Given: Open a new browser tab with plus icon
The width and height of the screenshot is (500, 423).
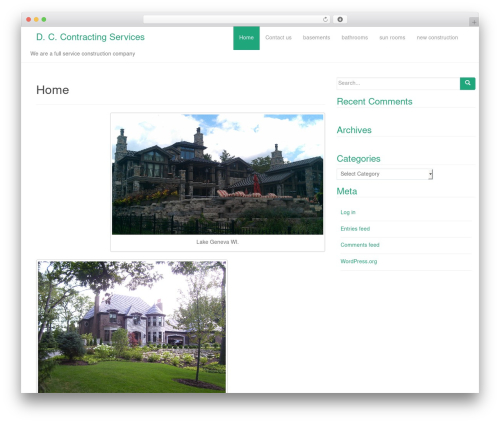Looking at the screenshot, I should (x=474, y=22).
